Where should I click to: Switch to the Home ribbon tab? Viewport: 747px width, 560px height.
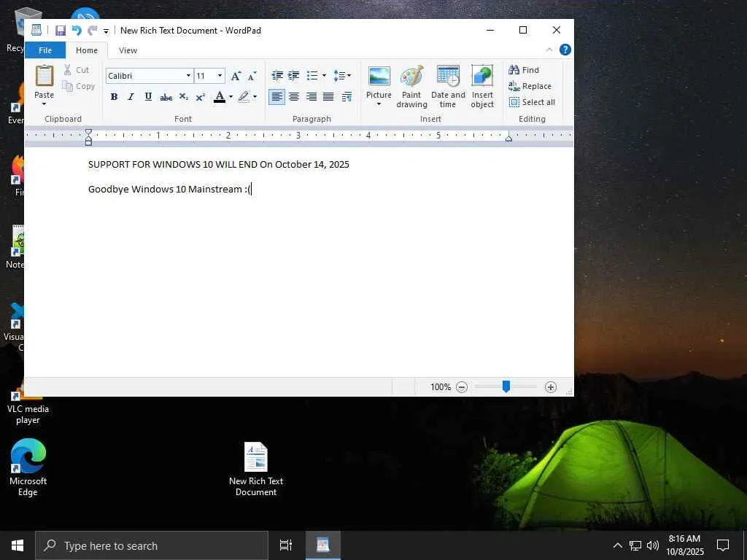[87, 50]
